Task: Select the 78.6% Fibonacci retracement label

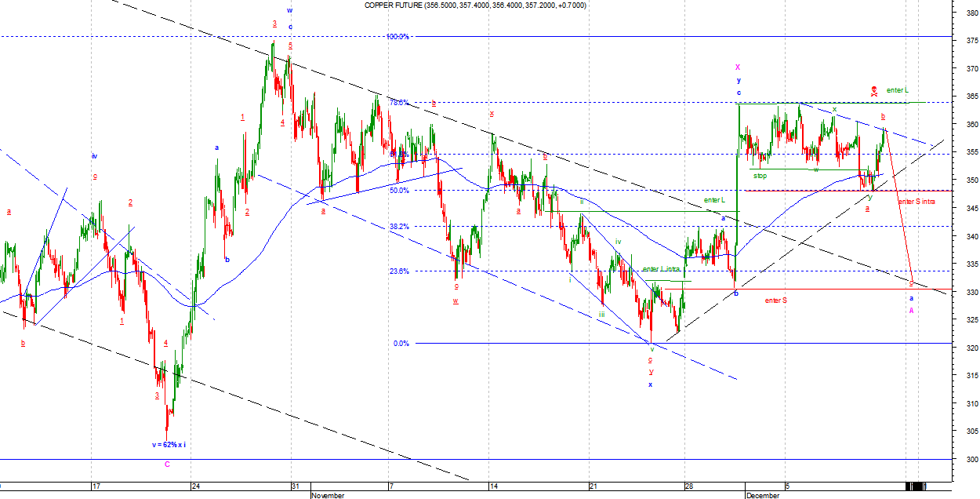Action: 398,103
